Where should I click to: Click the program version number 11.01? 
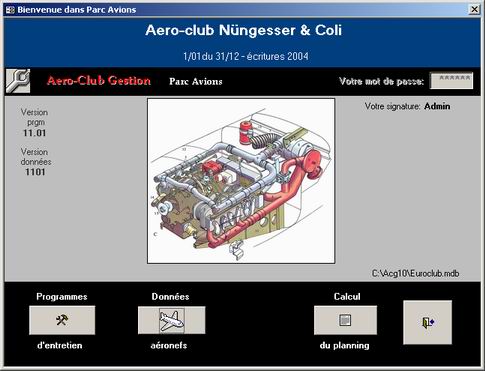pyautogui.click(x=35, y=133)
